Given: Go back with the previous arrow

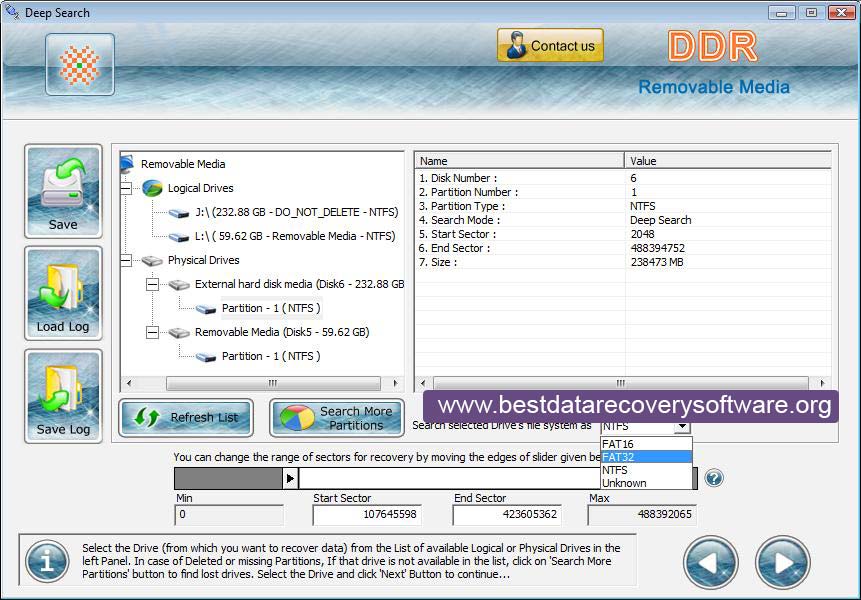Looking at the screenshot, I should (x=711, y=562).
